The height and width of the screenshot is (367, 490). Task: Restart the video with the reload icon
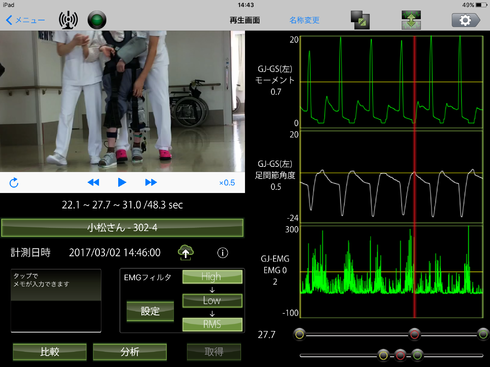[14, 183]
